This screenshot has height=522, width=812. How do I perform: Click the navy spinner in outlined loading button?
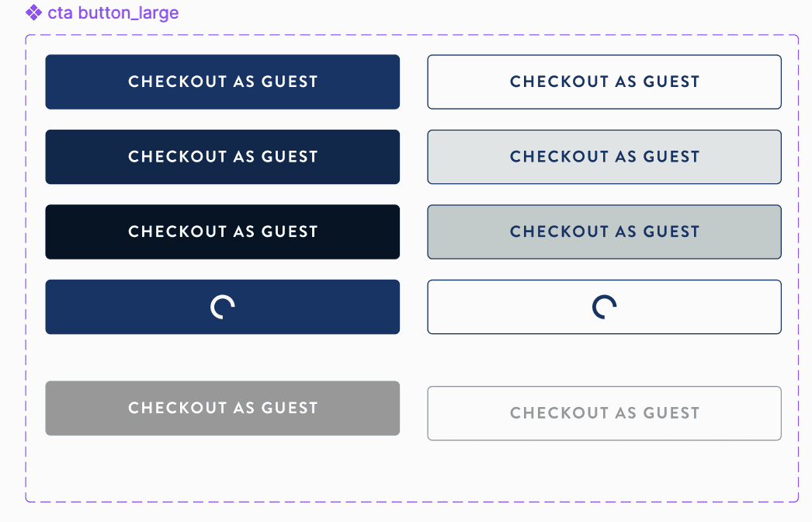[604, 308]
